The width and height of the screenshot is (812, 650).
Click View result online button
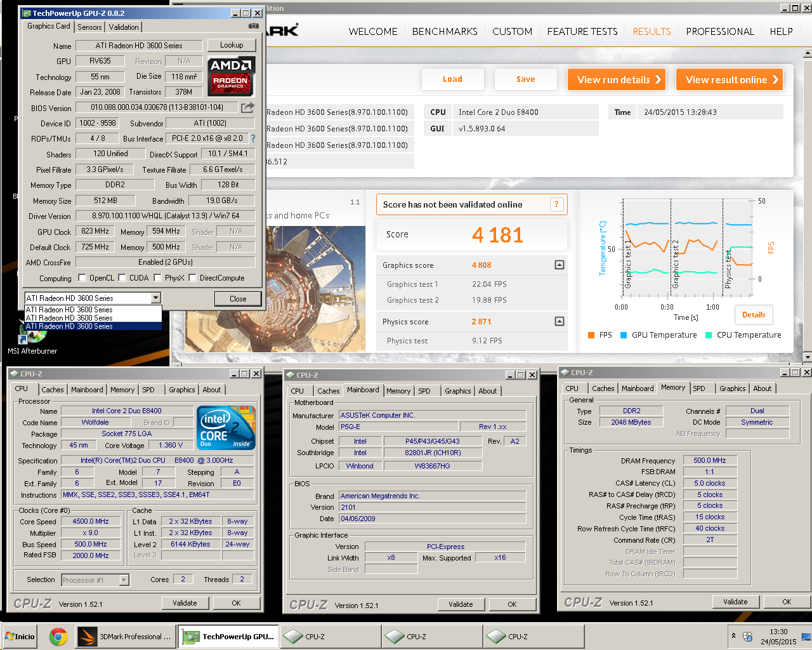tap(730, 79)
